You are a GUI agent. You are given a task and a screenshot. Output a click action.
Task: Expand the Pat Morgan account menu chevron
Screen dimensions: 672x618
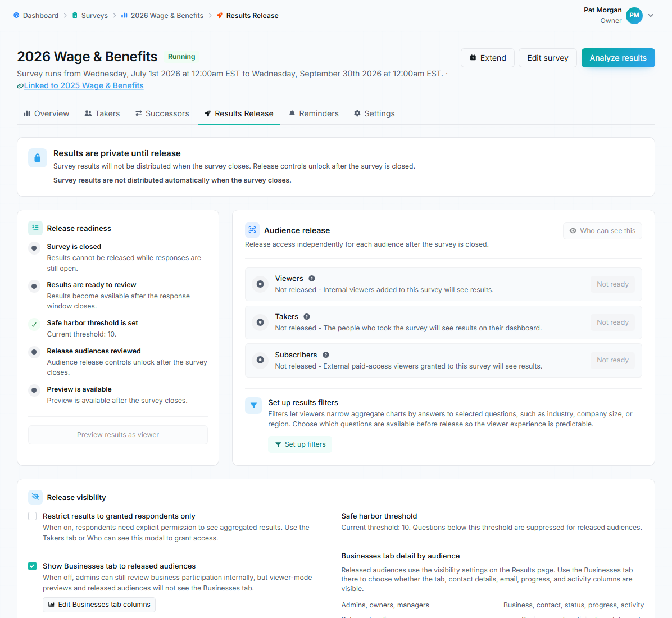pyautogui.click(x=651, y=15)
